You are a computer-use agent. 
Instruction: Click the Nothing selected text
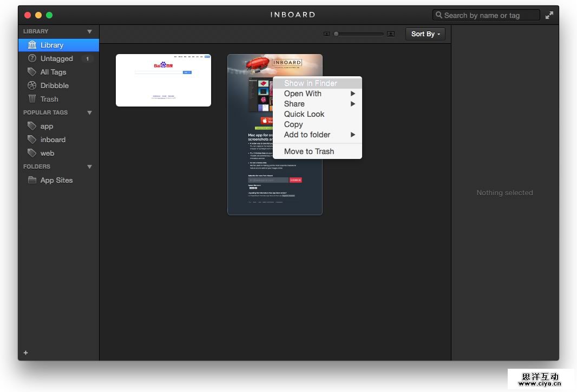pyautogui.click(x=504, y=192)
